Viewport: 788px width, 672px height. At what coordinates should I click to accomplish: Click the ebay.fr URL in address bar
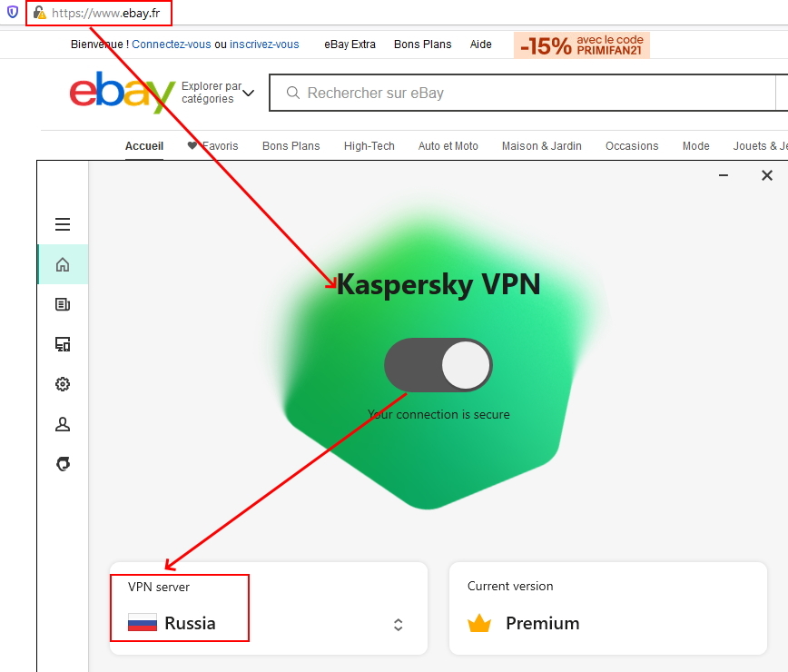point(105,13)
